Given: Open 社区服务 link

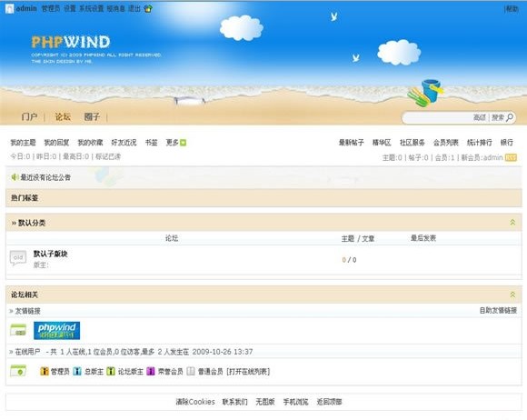Looking at the screenshot, I should click(x=412, y=143).
